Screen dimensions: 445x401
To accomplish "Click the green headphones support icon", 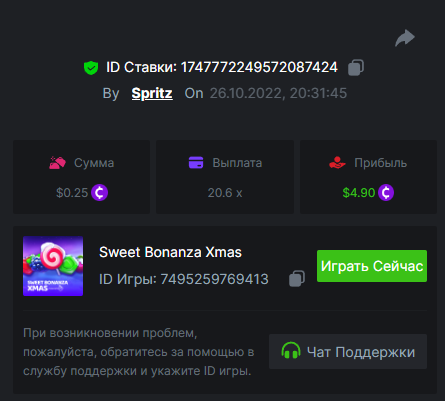I will (x=291, y=351).
